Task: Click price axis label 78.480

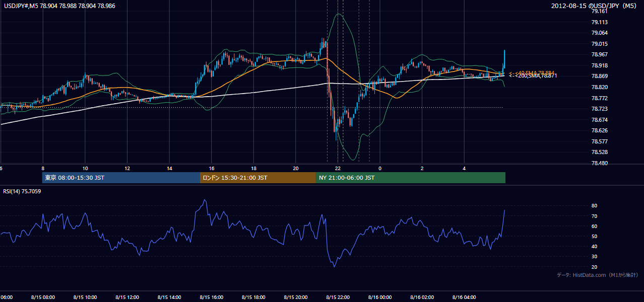Action: point(599,163)
